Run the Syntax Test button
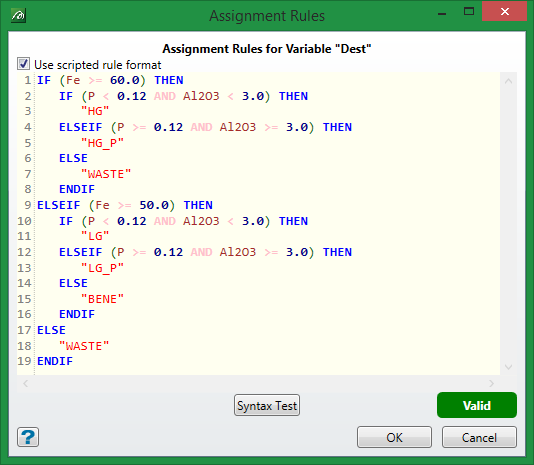The width and height of the screenshot is (534, 465). [267, 405]
